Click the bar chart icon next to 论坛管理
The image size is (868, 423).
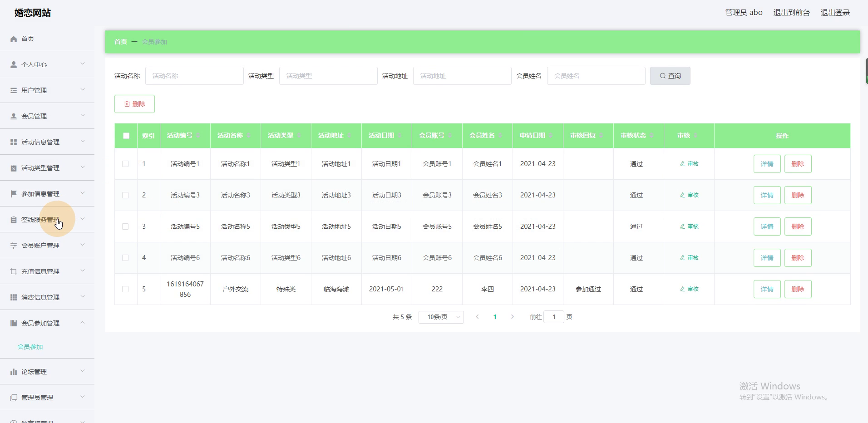click(x=14, y=372)
